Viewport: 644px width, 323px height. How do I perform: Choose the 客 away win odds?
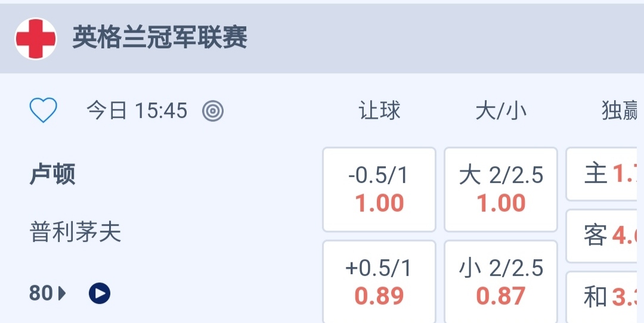(605, 236)
